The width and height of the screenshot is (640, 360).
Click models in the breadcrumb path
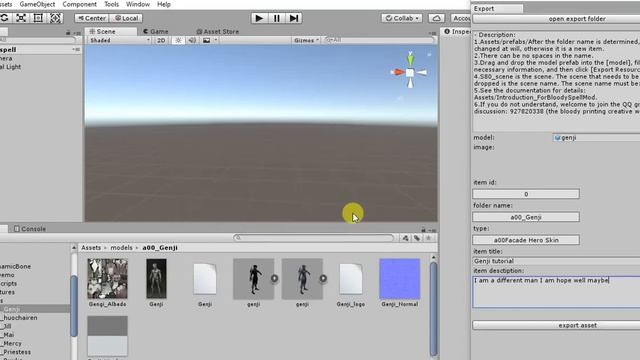pos(121,247)
